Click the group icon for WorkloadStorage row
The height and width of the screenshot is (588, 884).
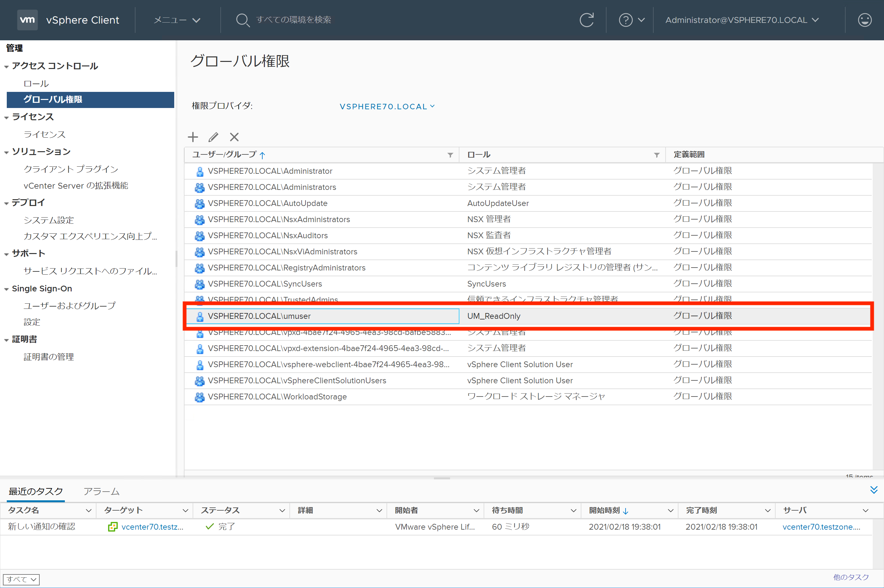point(200,397)
